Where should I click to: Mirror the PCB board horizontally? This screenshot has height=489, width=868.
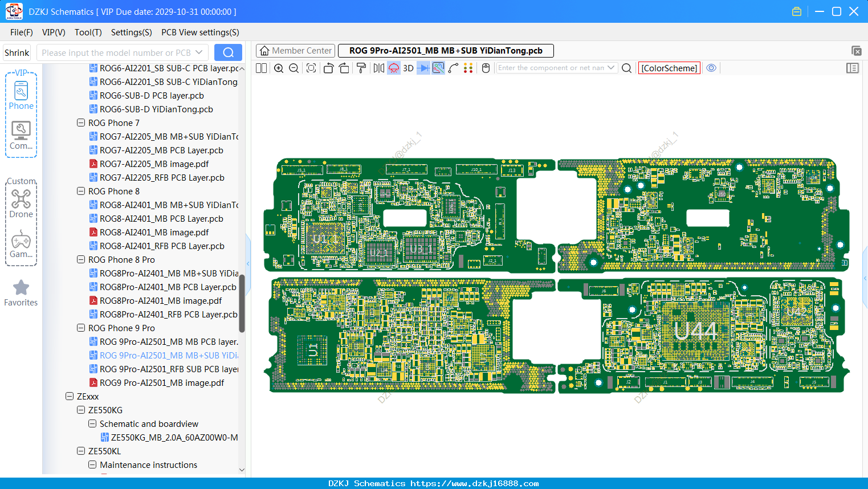[379, 68]
